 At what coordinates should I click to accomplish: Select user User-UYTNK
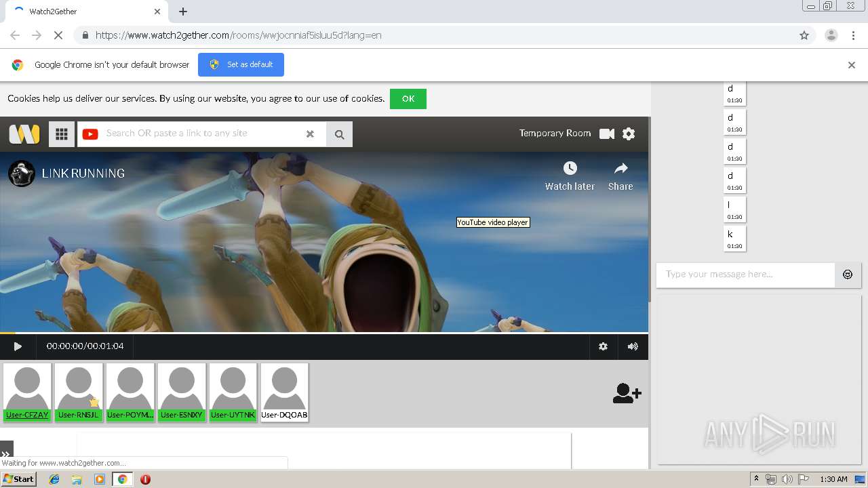pos(233,392)
